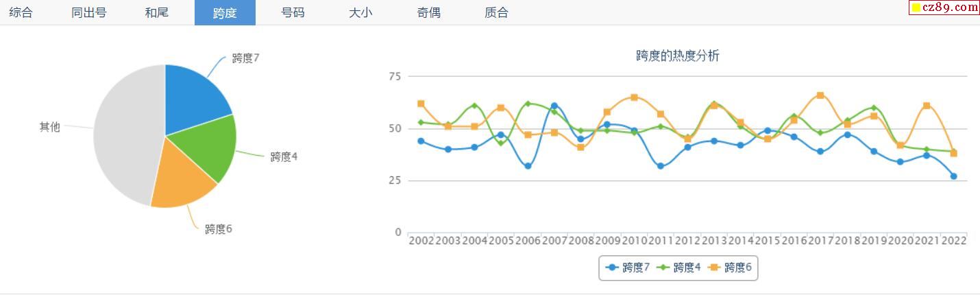Open the 质合 tab
The image size is (980, 295).
point(496,12)
